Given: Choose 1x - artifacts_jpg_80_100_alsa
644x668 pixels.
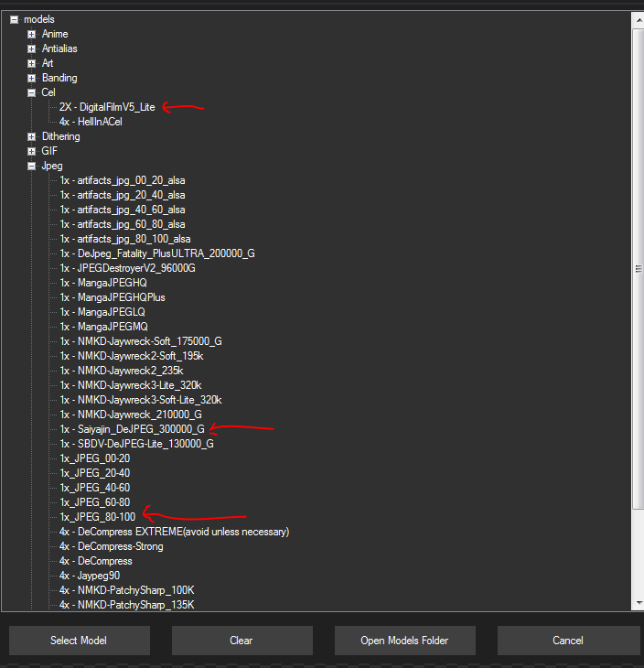Looking at the screenshot, I should point(124,239).
